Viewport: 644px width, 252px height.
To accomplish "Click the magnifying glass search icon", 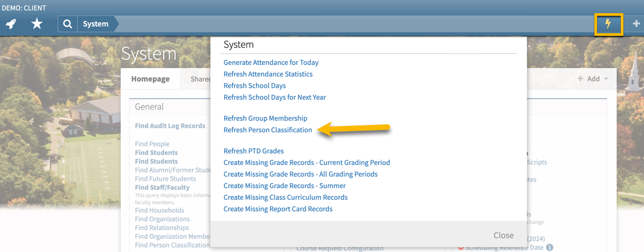I will (68, 24).
